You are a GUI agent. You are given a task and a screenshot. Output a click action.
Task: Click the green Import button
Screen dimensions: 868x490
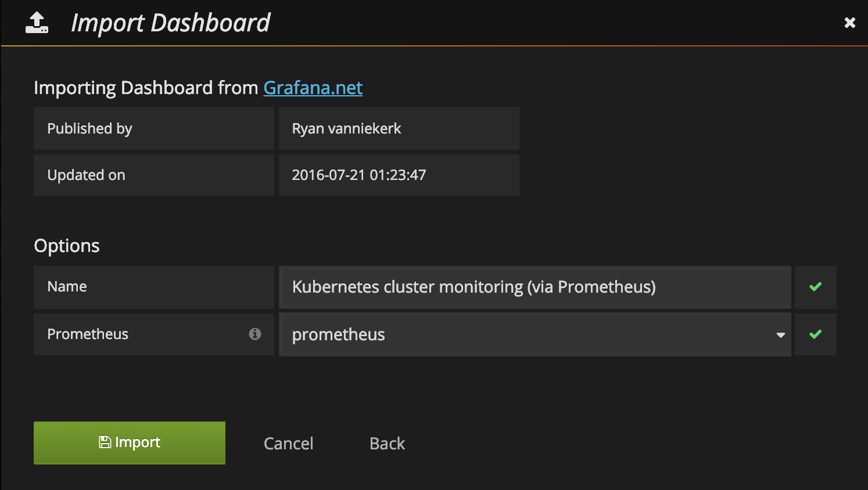(x=130, y=443)
